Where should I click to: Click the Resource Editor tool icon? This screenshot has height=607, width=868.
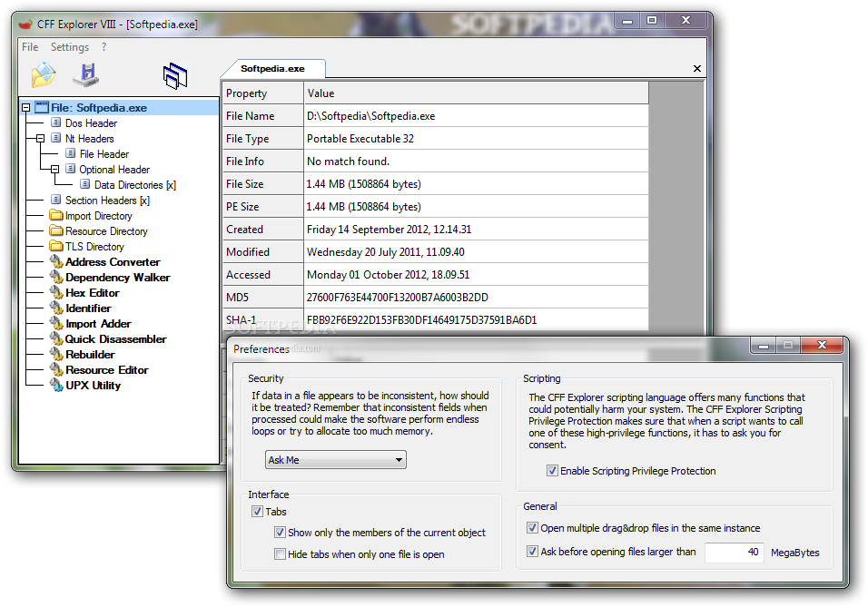click(x=56, y=369)
